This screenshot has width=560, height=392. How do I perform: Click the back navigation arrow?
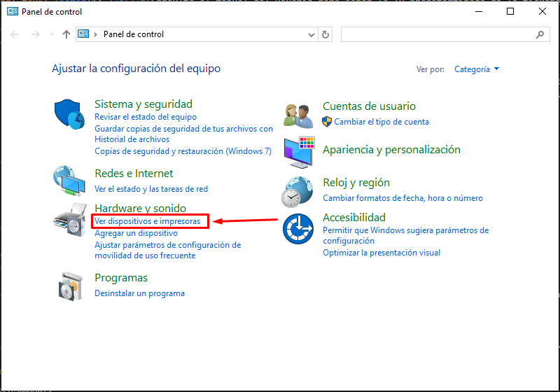15,34
